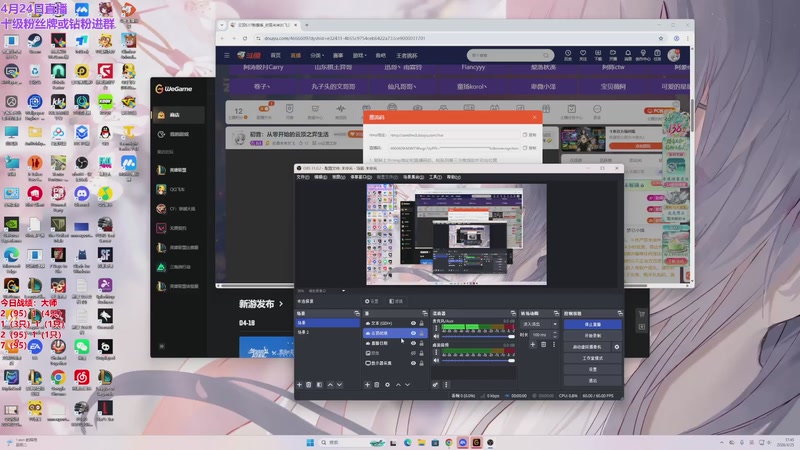Mute the 麦克风/Aux channel speaker icon
Viewport: 800px width, 450px height.
click(x=436, y=336)
